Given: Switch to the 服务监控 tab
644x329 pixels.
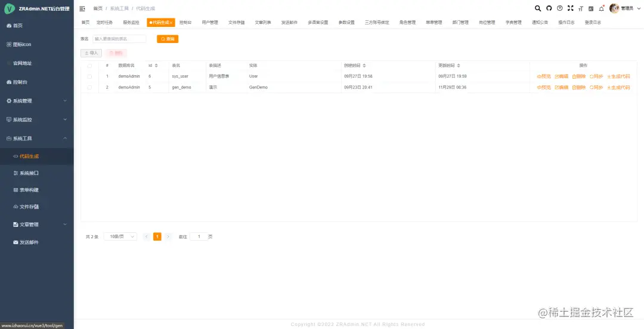Looking at the screenshot, I should point(131,23).
